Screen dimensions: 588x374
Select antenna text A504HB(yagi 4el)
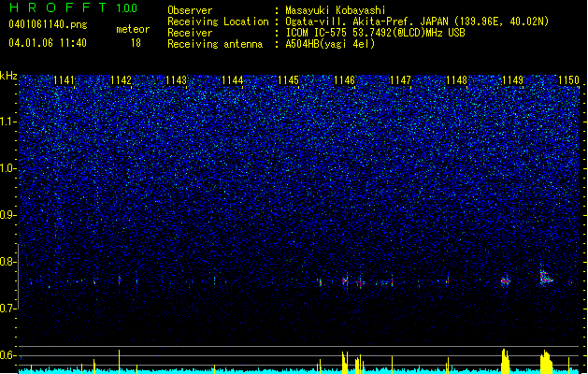point(330,44)
